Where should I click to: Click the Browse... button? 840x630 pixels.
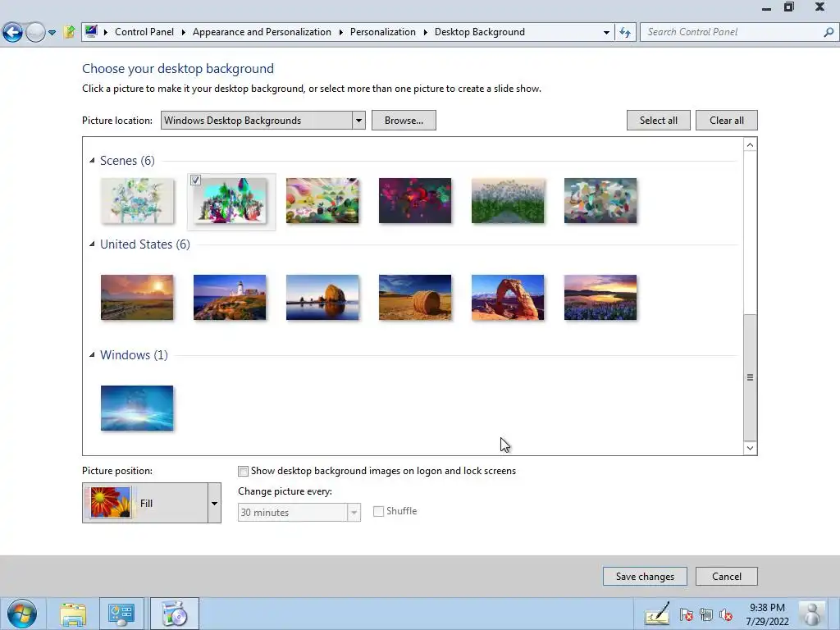point(404,120)
